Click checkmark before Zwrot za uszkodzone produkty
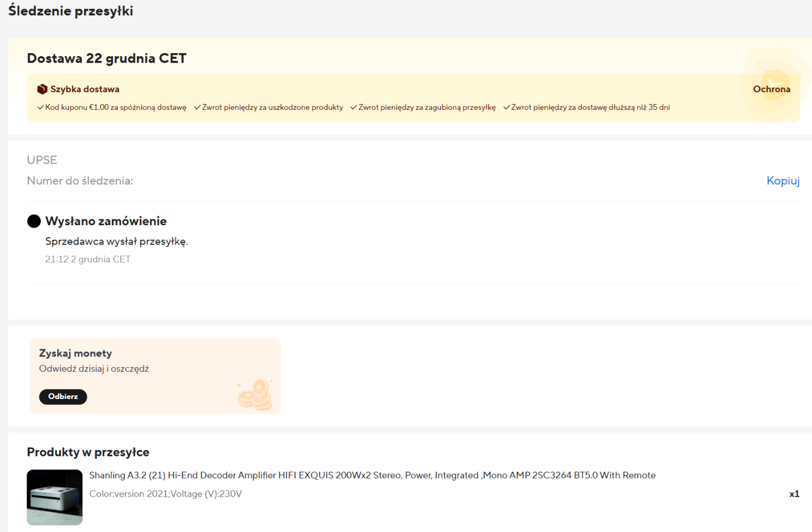Image resolution: width=812 pixels, height=532 pixels. click(x=197, y=107)
